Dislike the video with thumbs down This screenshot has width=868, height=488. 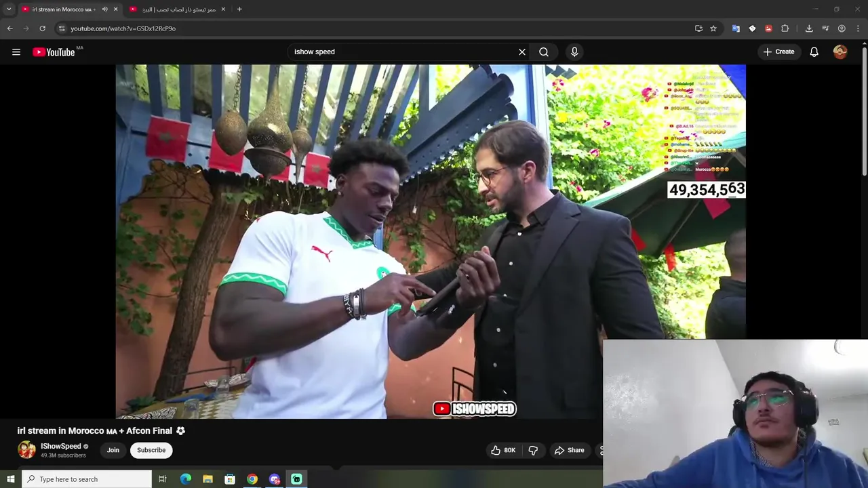(x=533, y=450)
